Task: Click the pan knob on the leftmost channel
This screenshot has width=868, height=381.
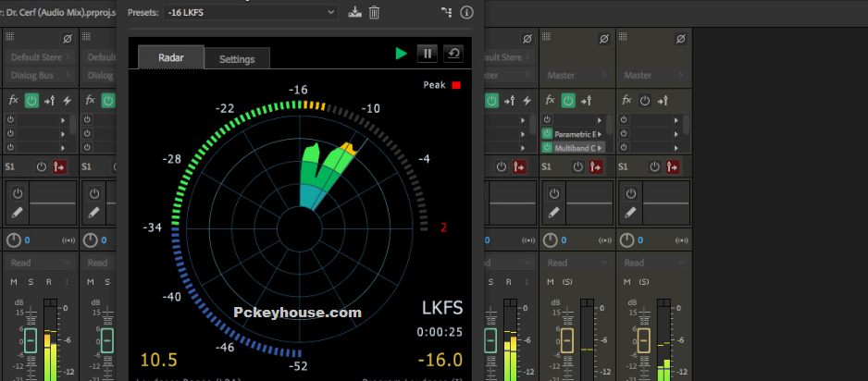Action: pyautogui.click(x=14, y=240)
